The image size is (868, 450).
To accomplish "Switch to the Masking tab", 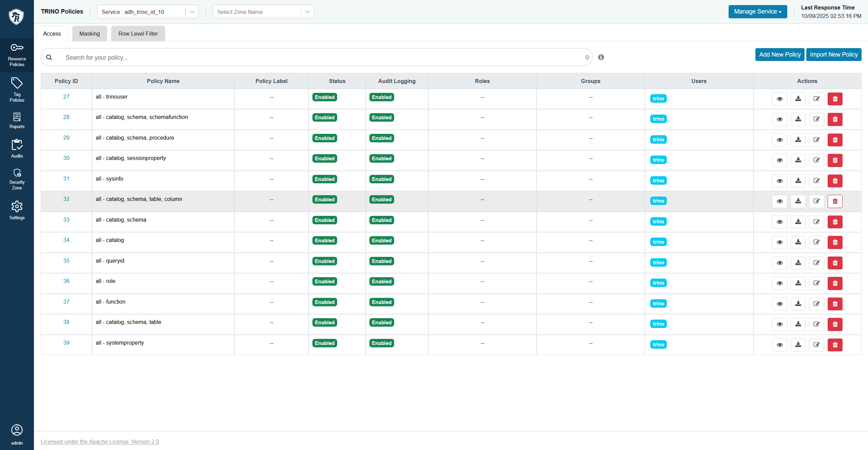I will [x=90, y=34].
